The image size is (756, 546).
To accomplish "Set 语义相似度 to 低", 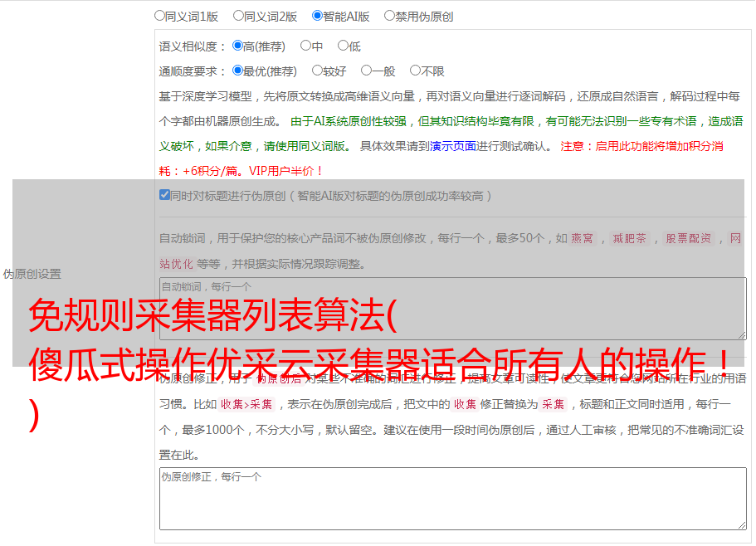I will pos(343,46).
